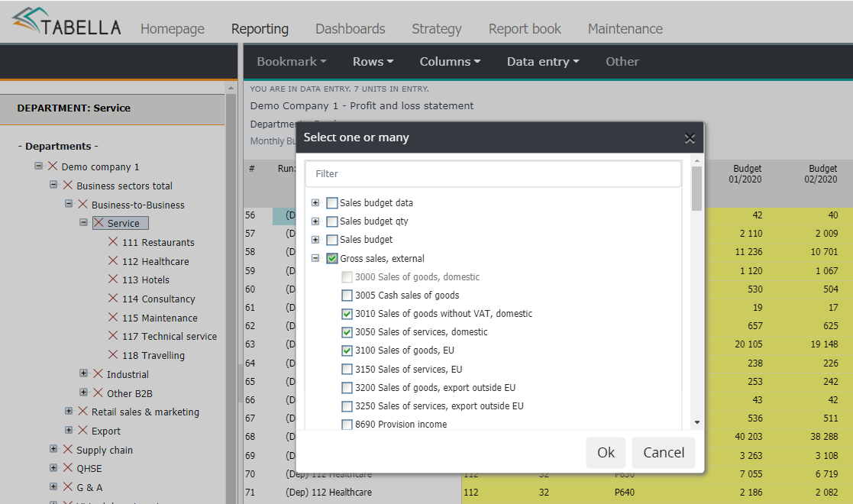
Task: Expand Sales budget qty node
Action: [x=315, y=221]
